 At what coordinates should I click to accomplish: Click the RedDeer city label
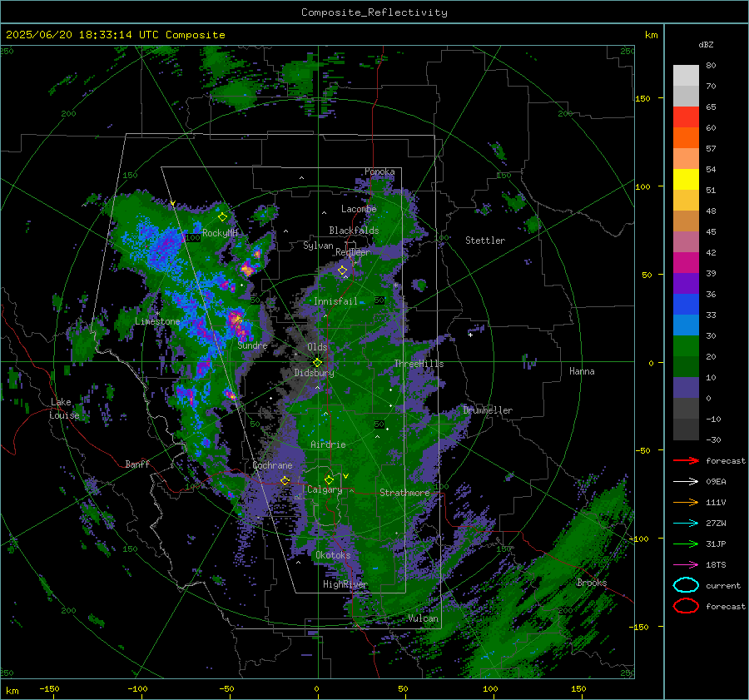tap(353, 252)
